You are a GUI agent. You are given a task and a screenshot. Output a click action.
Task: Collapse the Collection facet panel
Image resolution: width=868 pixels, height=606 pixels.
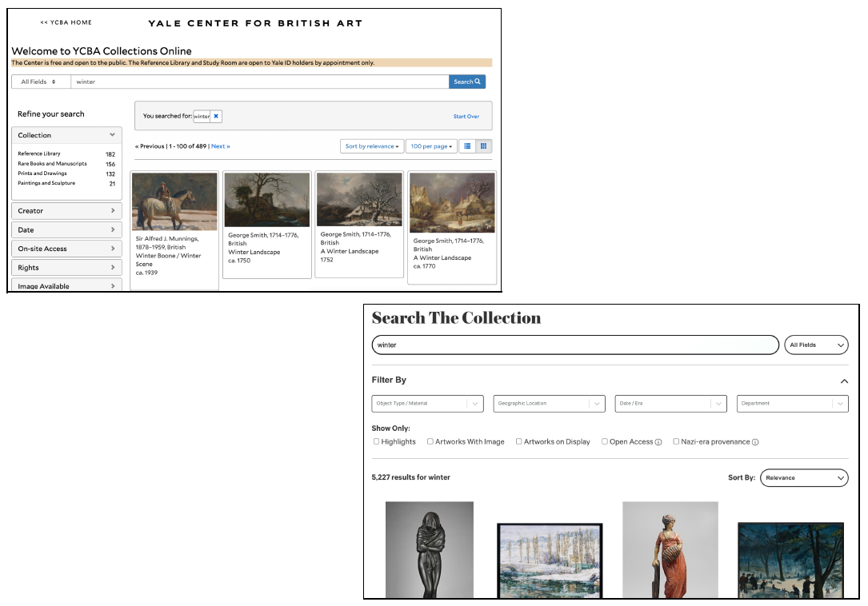(66, 136)
